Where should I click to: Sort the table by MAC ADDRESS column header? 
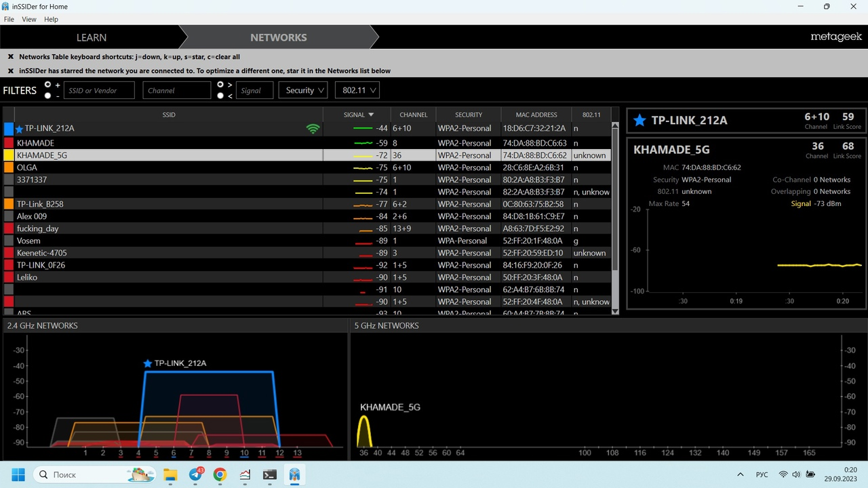[536, 115]
